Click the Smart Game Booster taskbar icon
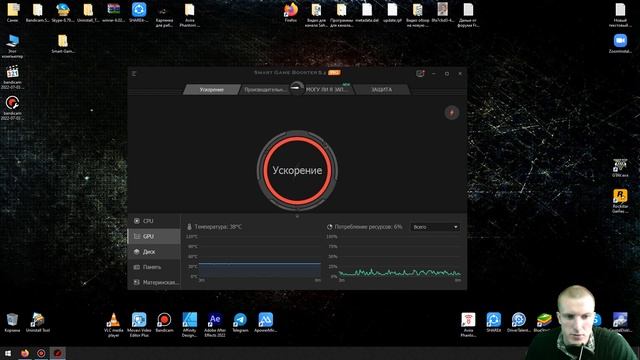The image size is (640, 360). [x=58, y=353]
